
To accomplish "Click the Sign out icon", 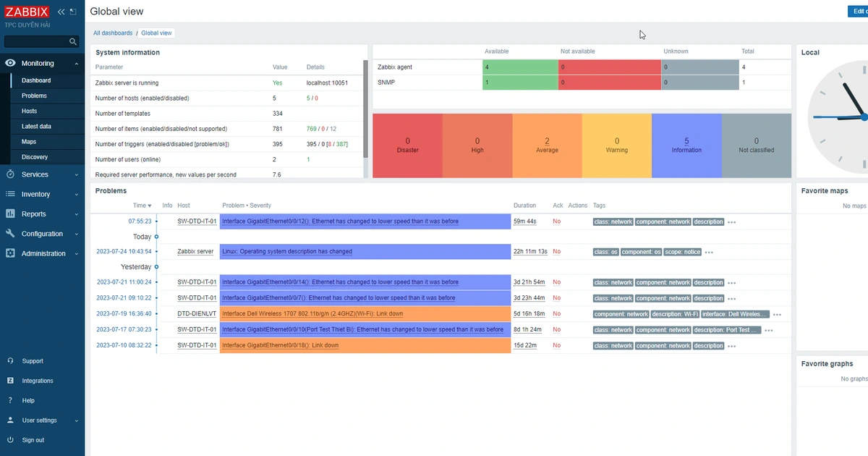I will pos(9,439).
